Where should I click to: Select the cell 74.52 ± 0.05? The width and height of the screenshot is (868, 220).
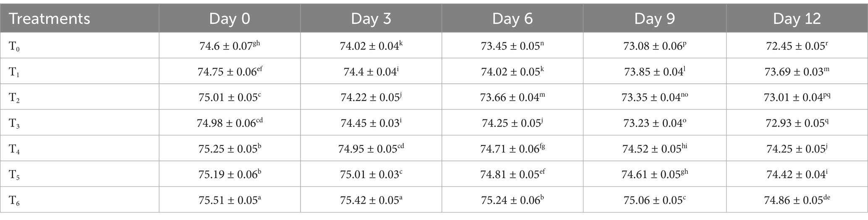point(654,148)
